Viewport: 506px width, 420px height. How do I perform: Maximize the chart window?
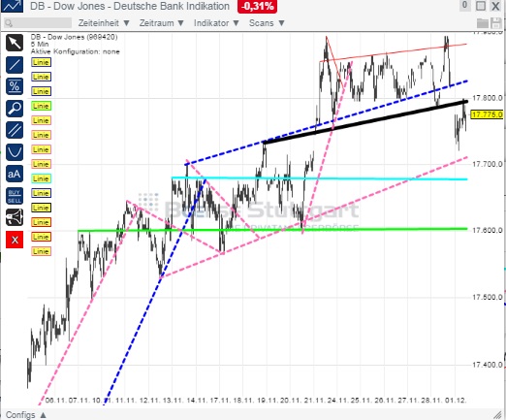(481, 6)
